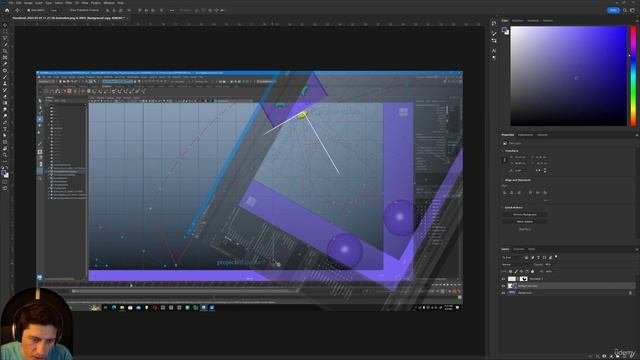This screenshot has width=640, height=360.
Task: Open the Character panel icon
Action: coord(494,51)
